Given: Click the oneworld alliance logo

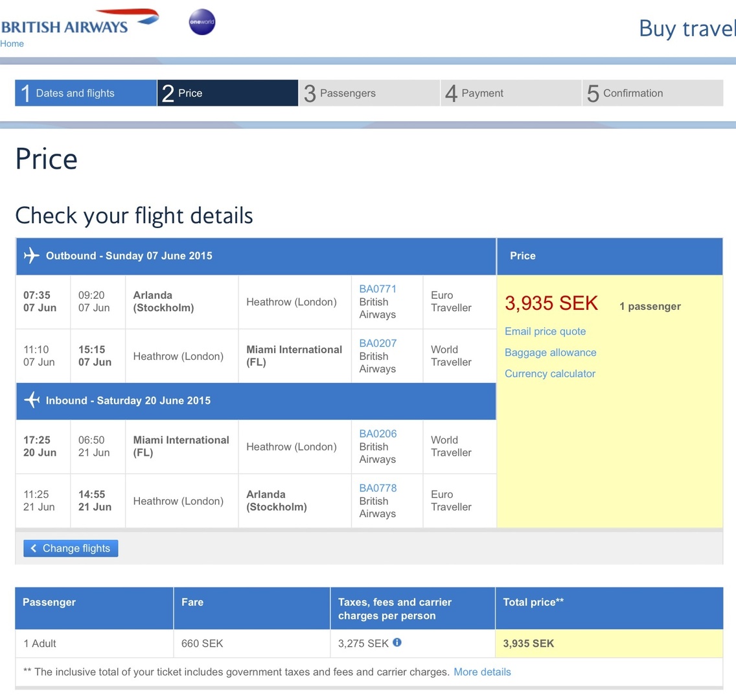Looking at the screenshot, I should coord(202,21).
